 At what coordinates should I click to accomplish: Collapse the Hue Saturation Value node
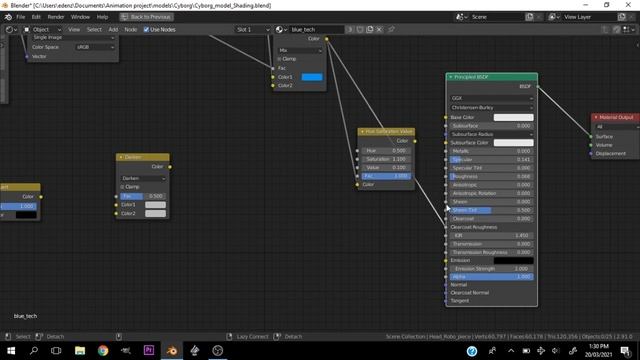[x=362, y=131]
